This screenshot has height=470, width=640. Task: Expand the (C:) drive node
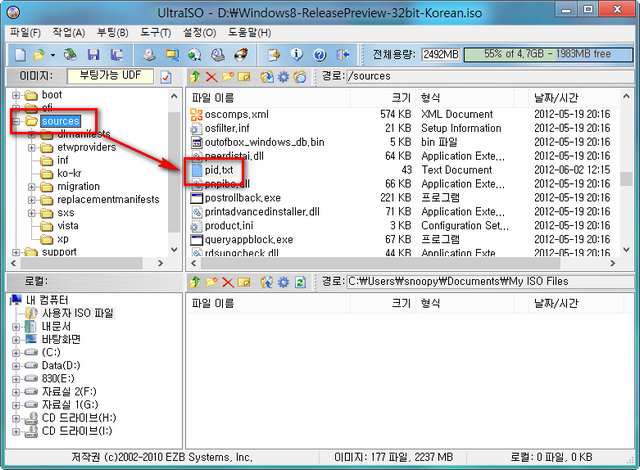tap(16, 353)
